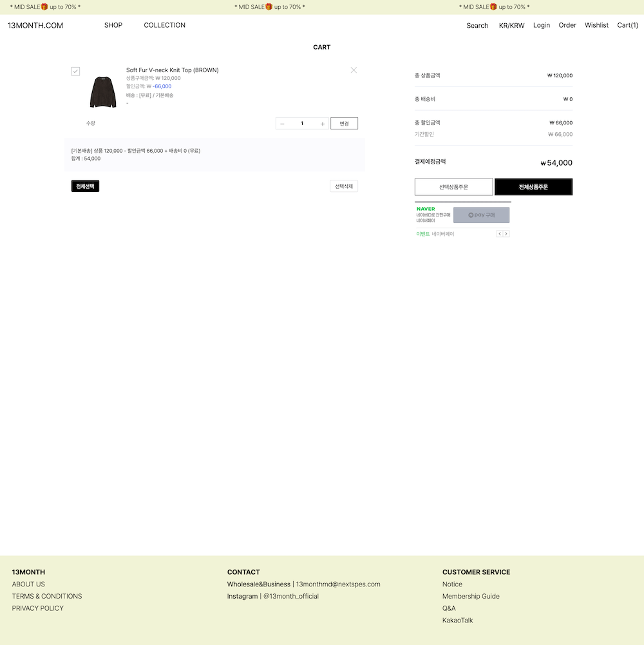Viewport: 644px width, 645px height.
Task: Go to next Naver event arrow
Action: tap(506, 234)
